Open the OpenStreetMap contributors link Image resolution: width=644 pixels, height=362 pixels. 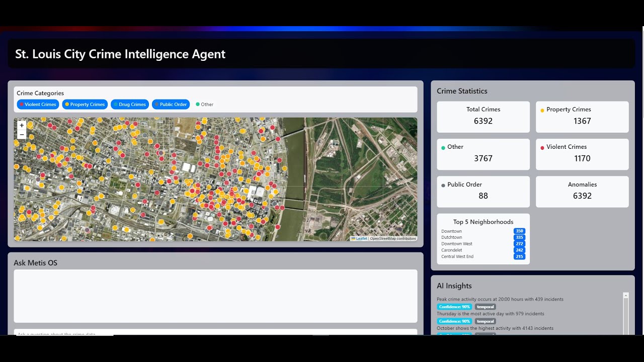(393, 238)
